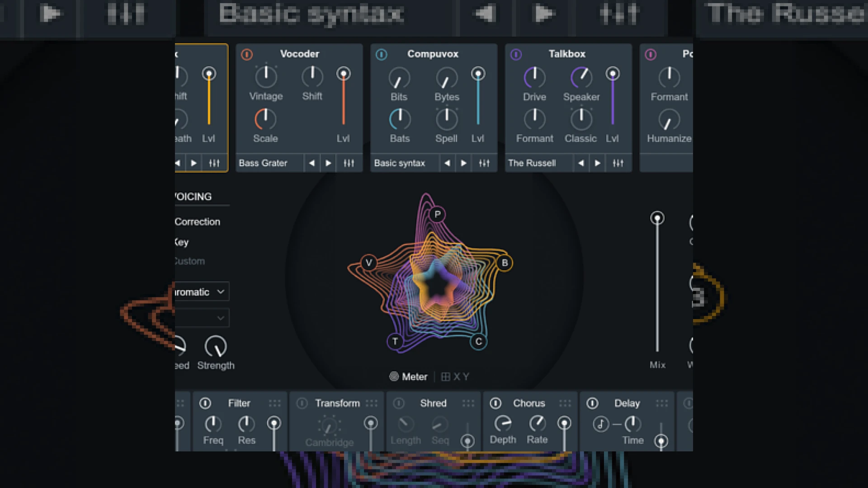Click Bass Grater preset name
The width and height of the screenshot is (868, 488).
point(263,163)
